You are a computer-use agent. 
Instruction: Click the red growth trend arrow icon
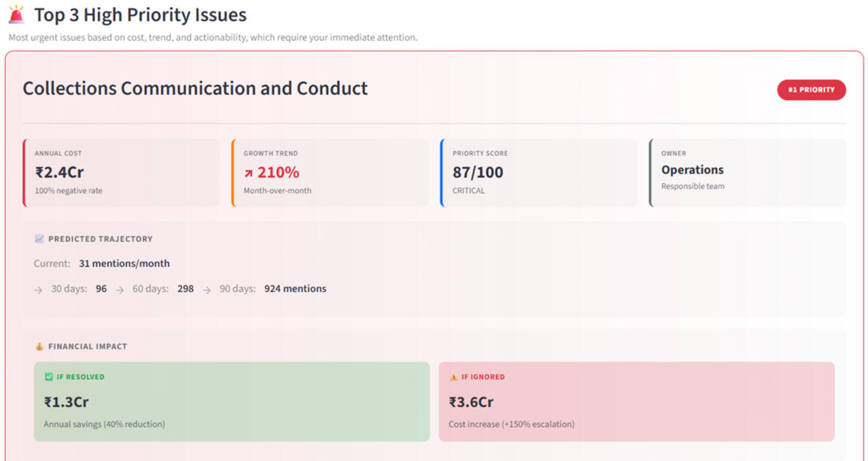click(x=249, y=174)
